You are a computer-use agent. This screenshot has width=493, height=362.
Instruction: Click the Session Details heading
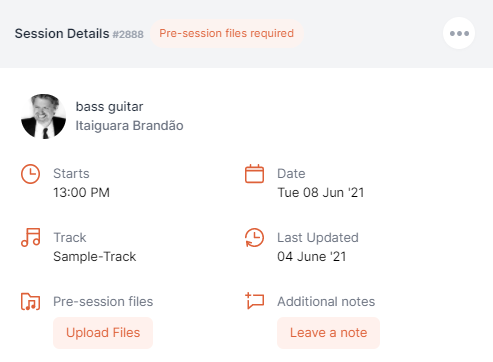coord(62,34)
